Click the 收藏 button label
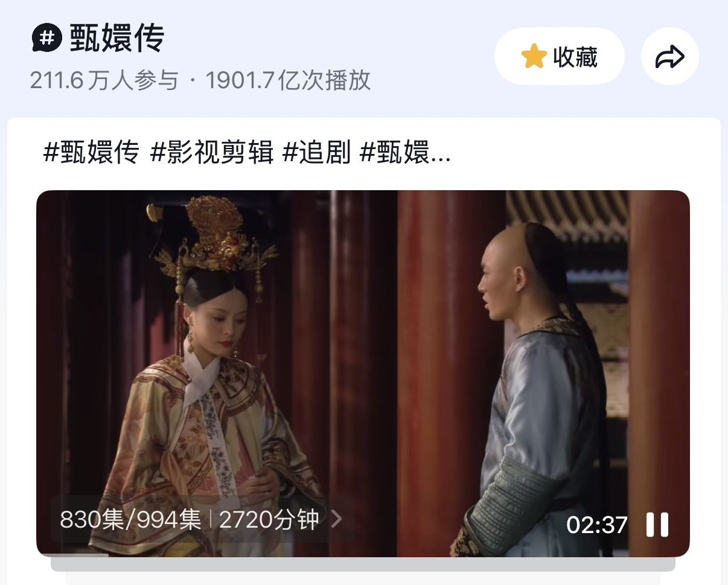 tap(575, 57)
